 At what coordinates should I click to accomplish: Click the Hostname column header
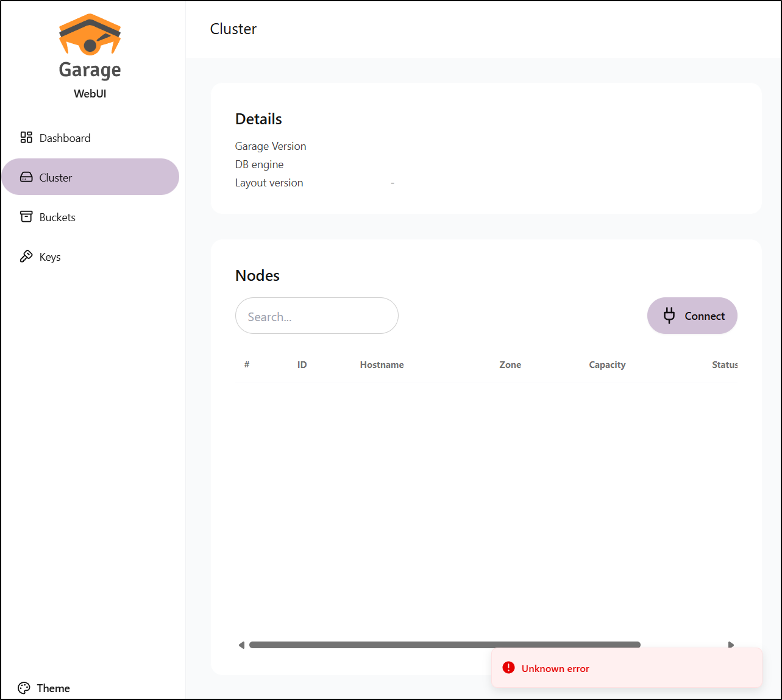(382, 365)
